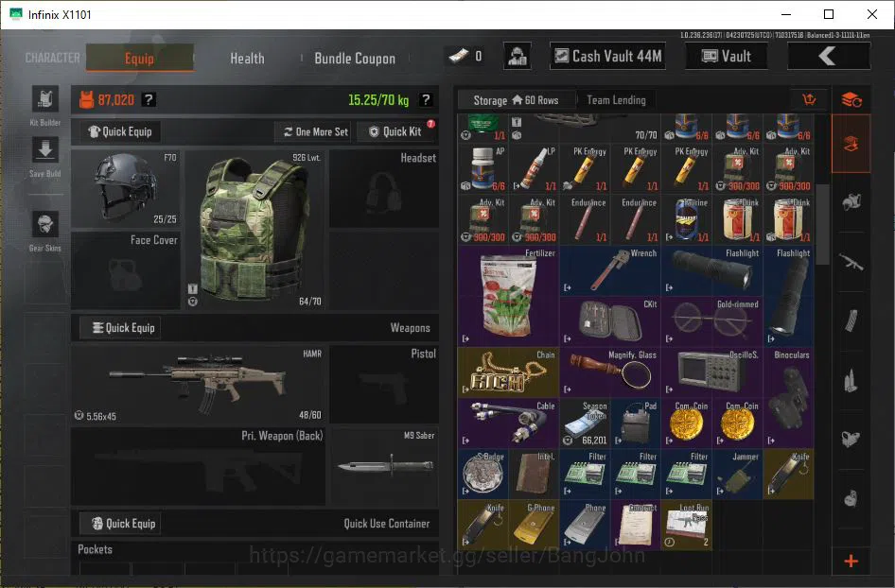This screenshot has height=588, width=895.
Task: Select the Intel. book item
Action: click(x=534, y=474)
